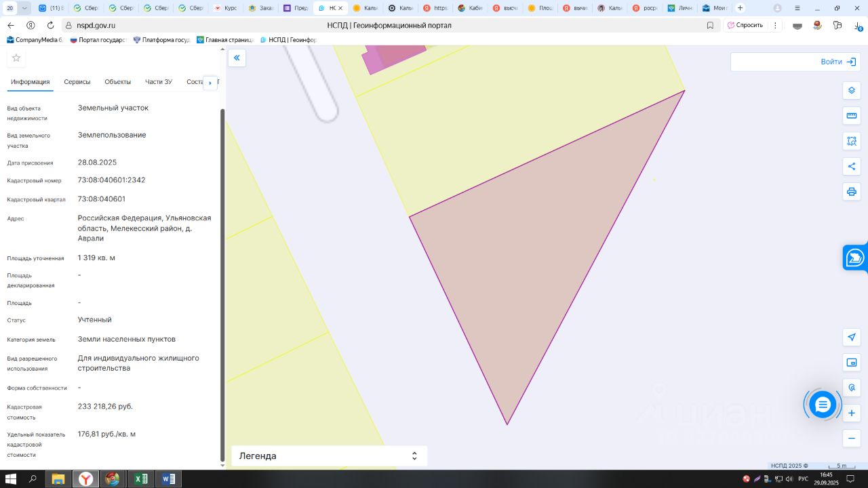868x488 pixels.
Task: Open Yandex home via Я button
Action: [31, 25]
